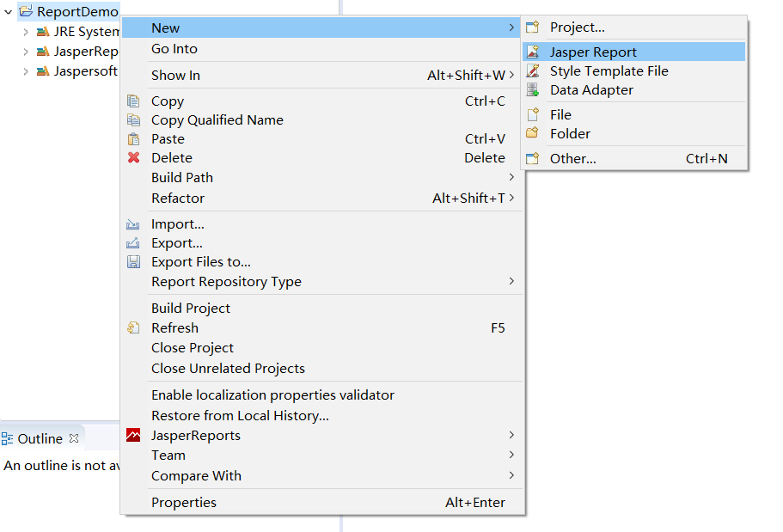Click the Copy Qualified Name icon
Image resolution: width=783 pixels, height=532 pixels.
[133, 120]
